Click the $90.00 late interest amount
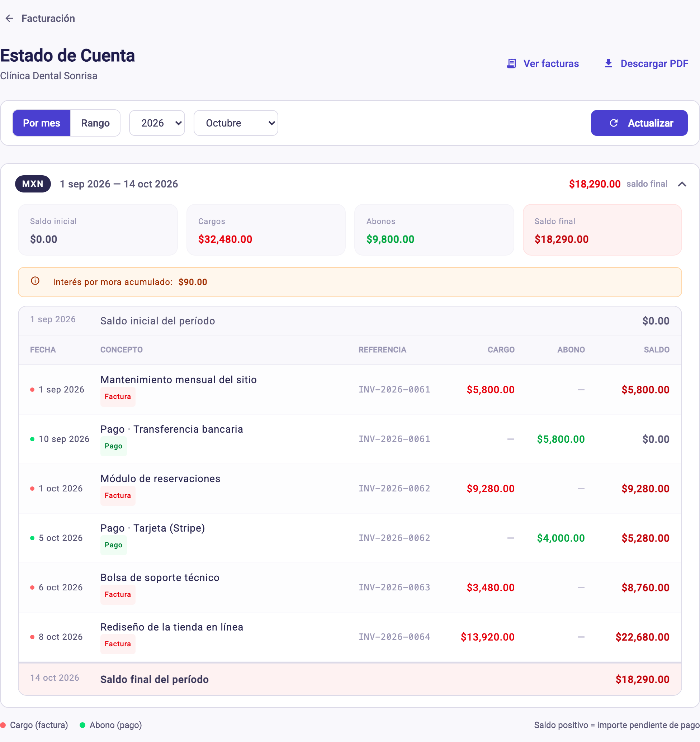The image size is (700, 742). pyautogui.click(x=193, y=282)
